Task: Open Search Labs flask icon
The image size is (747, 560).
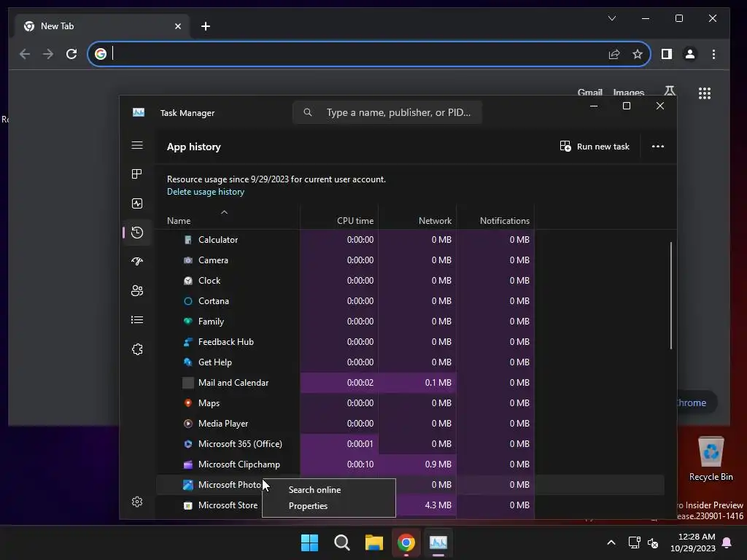Action: coord(670,91)
